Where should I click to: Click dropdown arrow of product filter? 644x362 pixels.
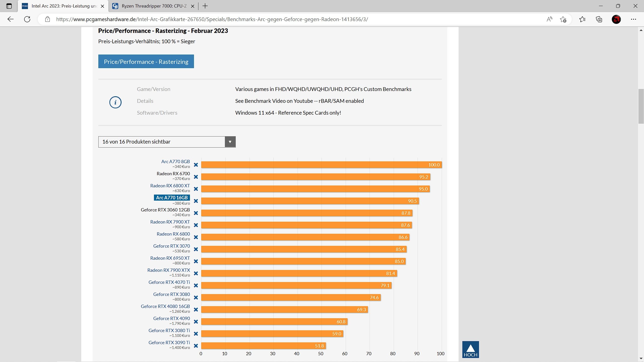click(x=230, y=142)
